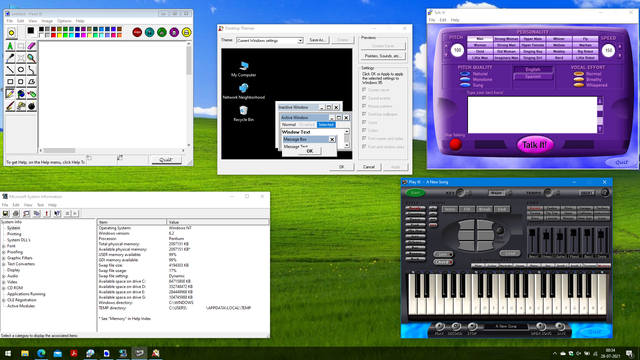Select the magnifying glass tool in Paint It!
This screenshot has width=640, height=360.
point(31,58)
